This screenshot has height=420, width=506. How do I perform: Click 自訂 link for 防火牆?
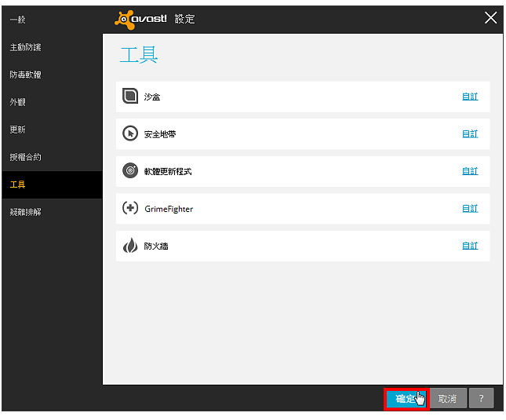[x=470, y=246]
